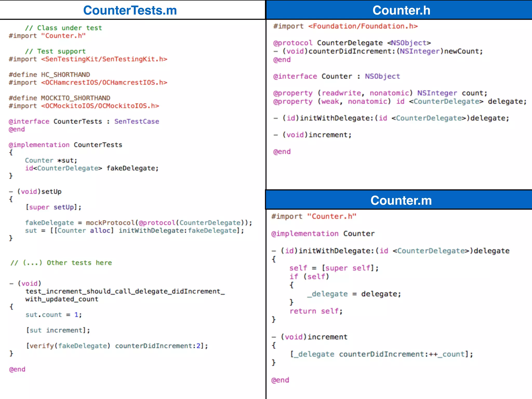532x399 pixels.
Task: Click the Foundation/Foundation.h import path
Action: 363,26
